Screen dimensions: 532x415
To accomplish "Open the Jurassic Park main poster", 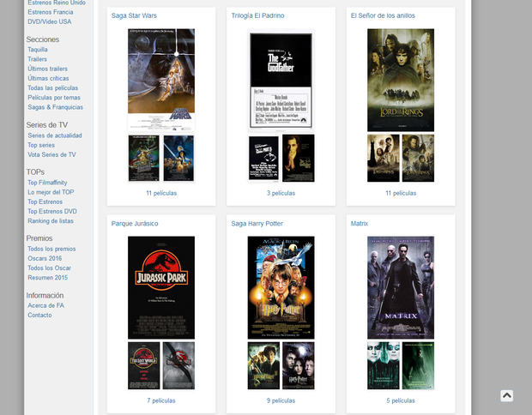I will (161, 287).
